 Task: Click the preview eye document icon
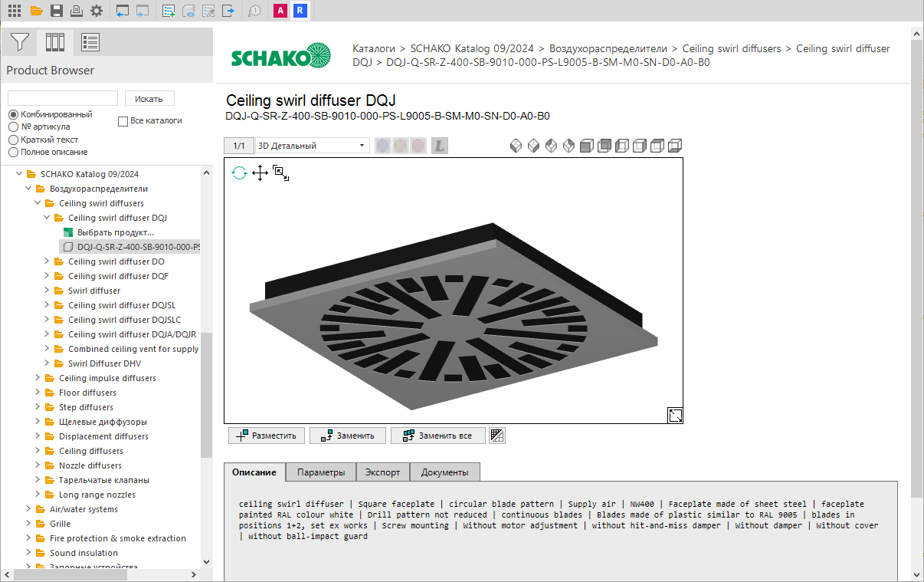[x=188, y=11]
